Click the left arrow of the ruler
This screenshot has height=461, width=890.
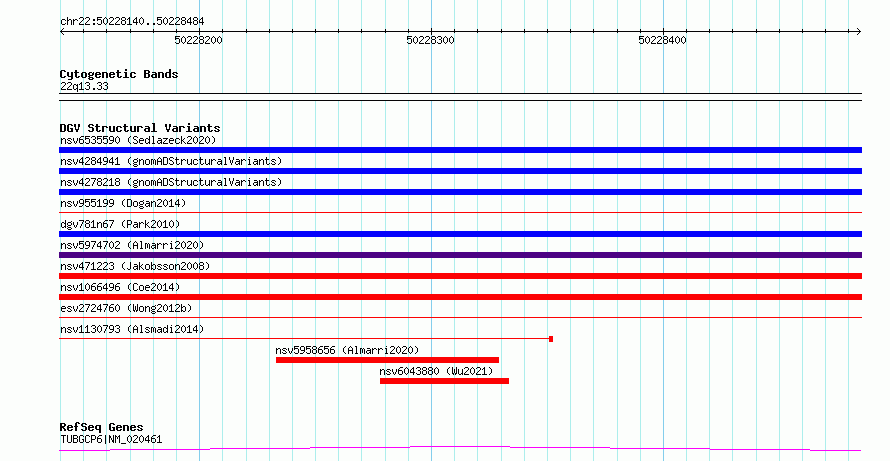point(63,32)
